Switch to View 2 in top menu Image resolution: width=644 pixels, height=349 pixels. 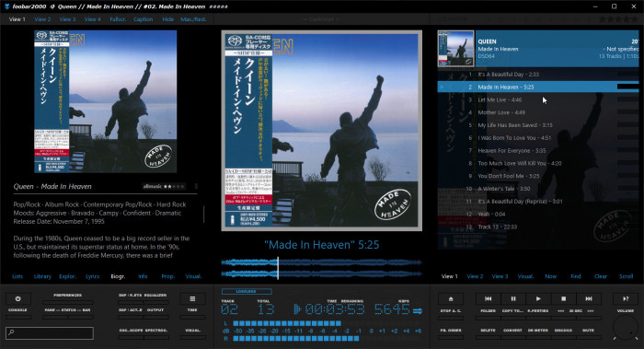tap(42, 19)
